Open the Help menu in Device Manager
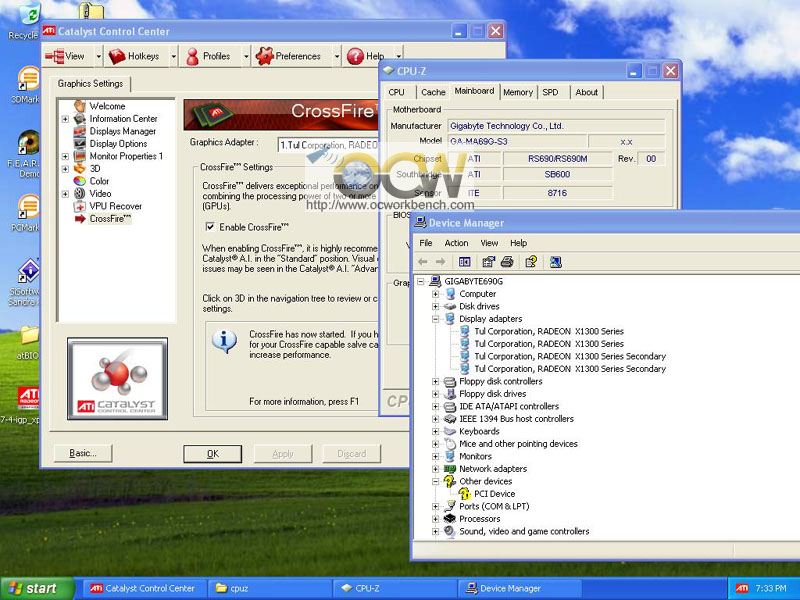This screenshot has height=600, width=800. tap(518, 243)
